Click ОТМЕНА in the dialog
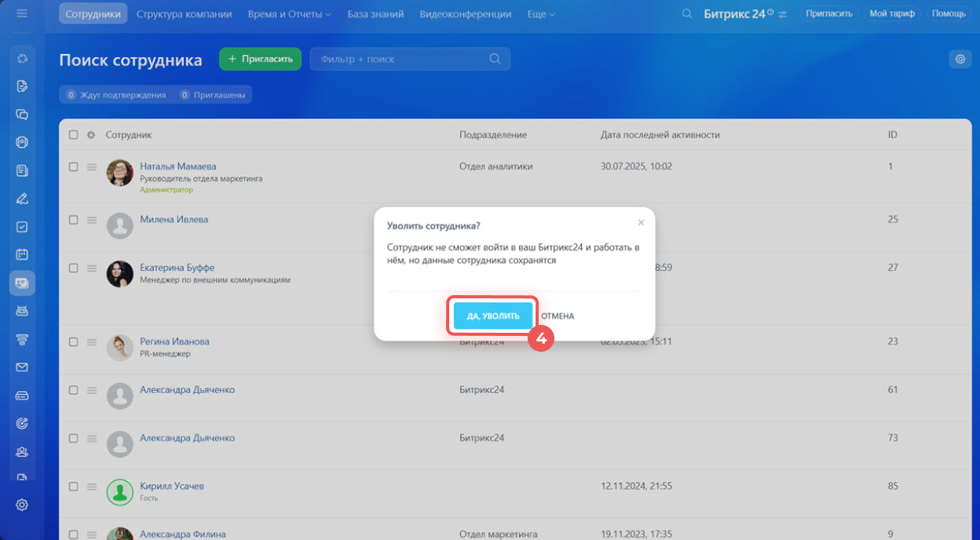 tap(558, 316)
